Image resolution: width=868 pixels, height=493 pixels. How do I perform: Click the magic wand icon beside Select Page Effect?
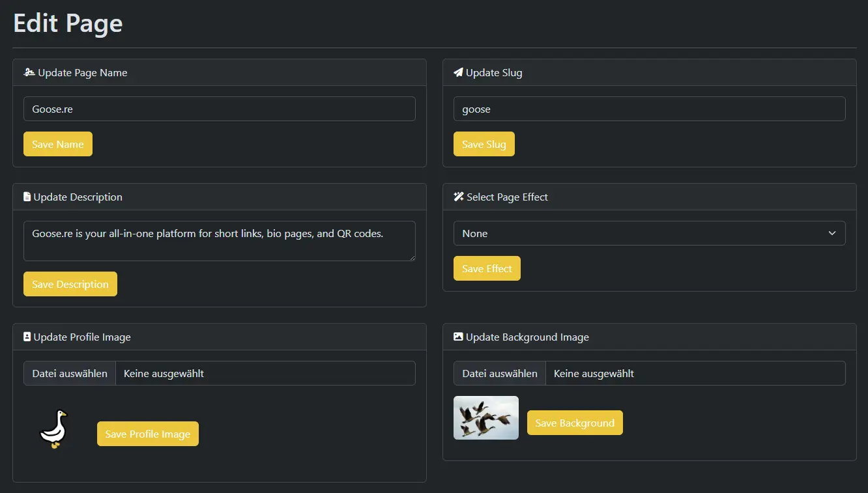[x=459, y=197]
